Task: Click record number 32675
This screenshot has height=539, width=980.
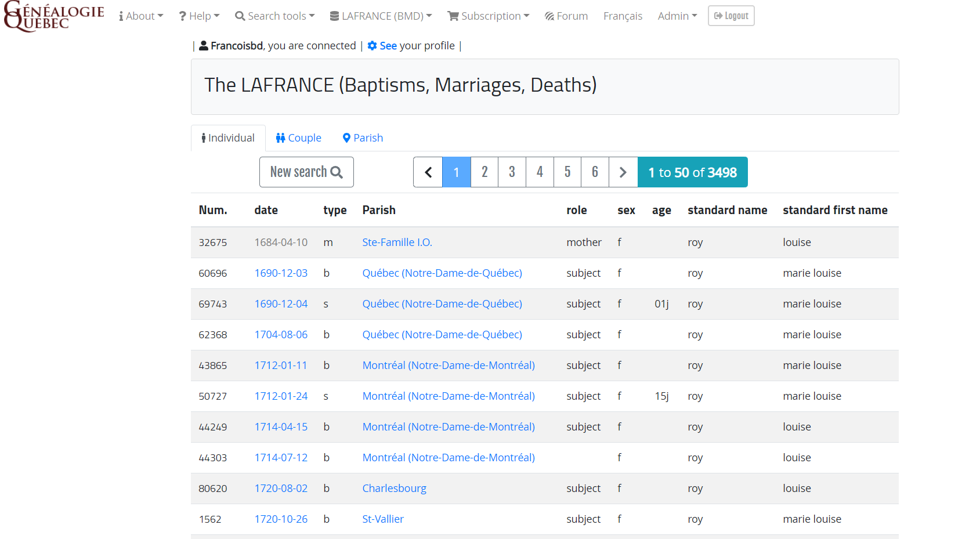Action: click(x=213, y=243)
